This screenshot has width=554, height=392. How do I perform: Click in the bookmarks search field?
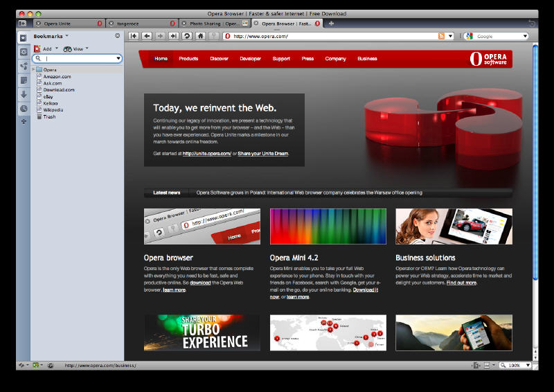point(78,58)
